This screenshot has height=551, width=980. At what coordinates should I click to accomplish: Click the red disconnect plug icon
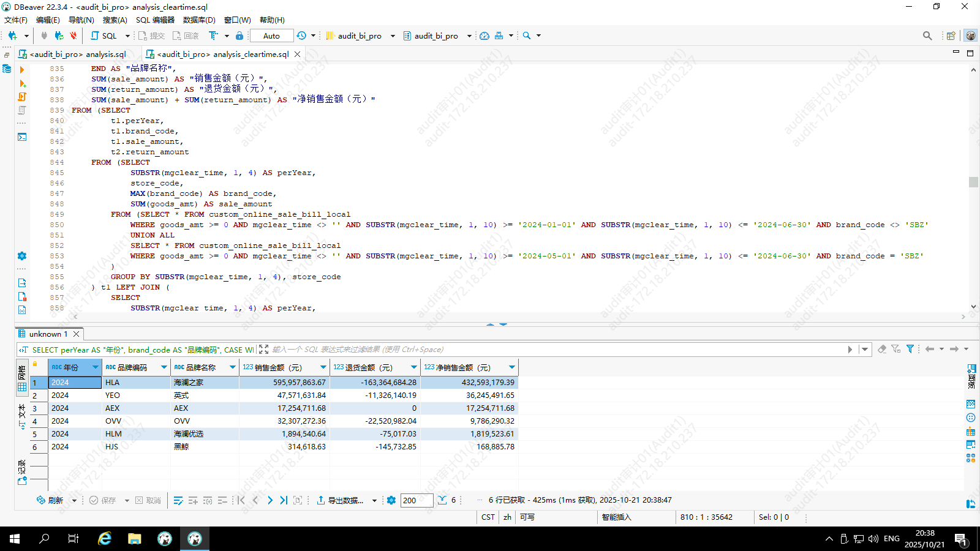pyautogui.click(x=73, y=36)
